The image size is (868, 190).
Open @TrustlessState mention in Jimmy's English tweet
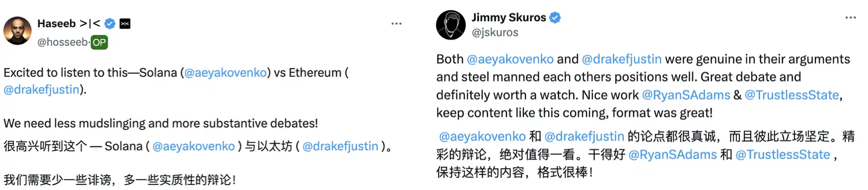click(792, 95)
